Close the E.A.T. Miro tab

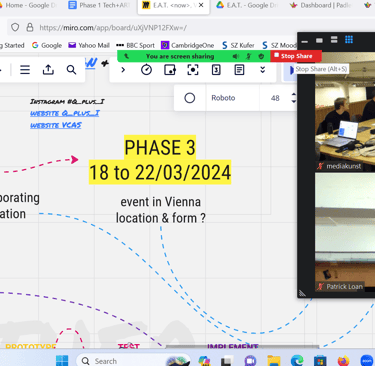point(201,5)
